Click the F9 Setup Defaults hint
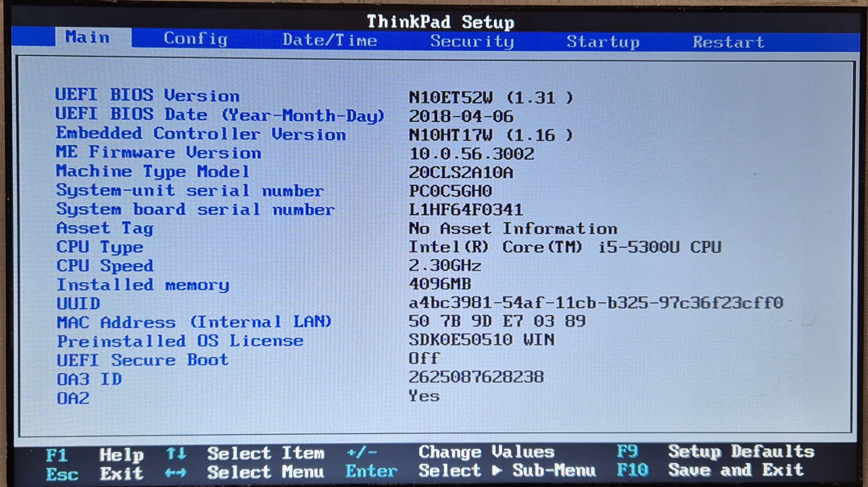This screenshot has width=868, height=487. pyautogui.click(x=716, y=452)
